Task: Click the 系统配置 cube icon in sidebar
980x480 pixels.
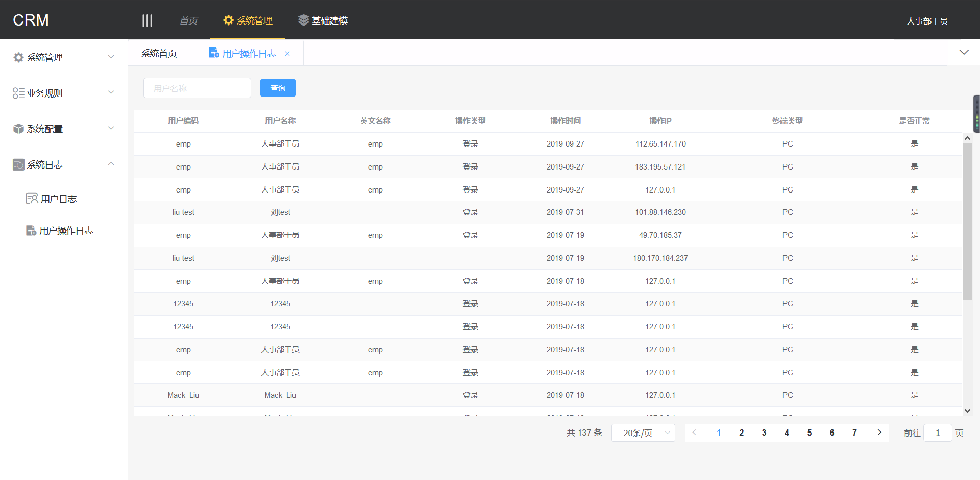Action: click(x=18, y=129)
